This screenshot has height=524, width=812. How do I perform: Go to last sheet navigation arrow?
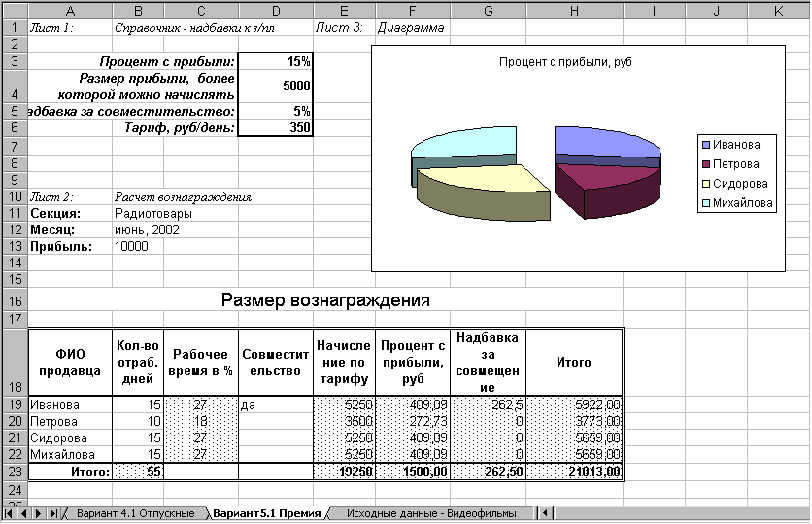click(52, 513)
